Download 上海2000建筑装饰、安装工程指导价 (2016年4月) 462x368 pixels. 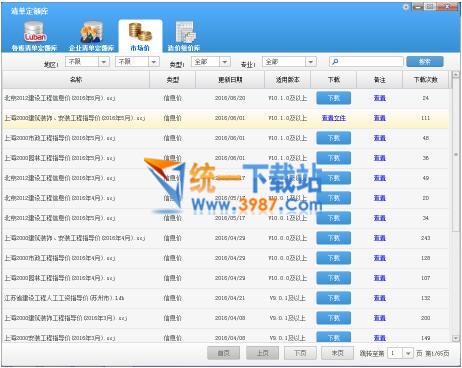334,238
